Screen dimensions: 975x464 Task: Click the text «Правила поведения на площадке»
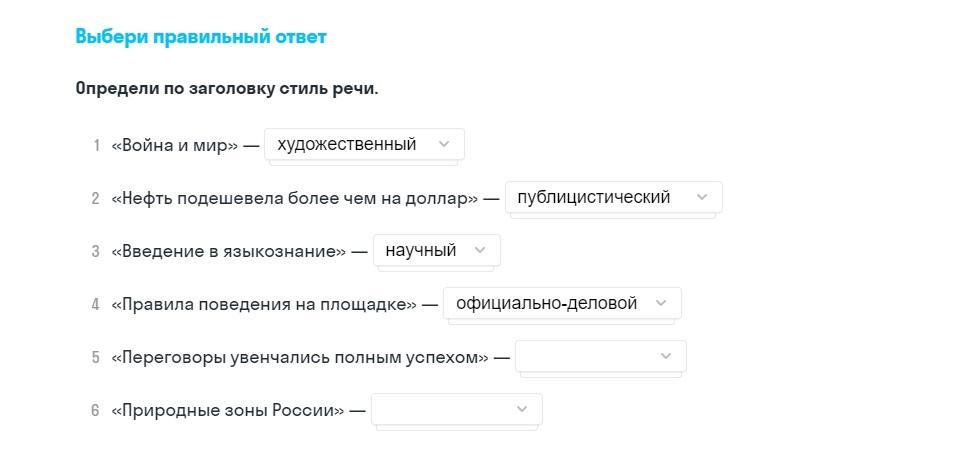[x=264, y=304]
